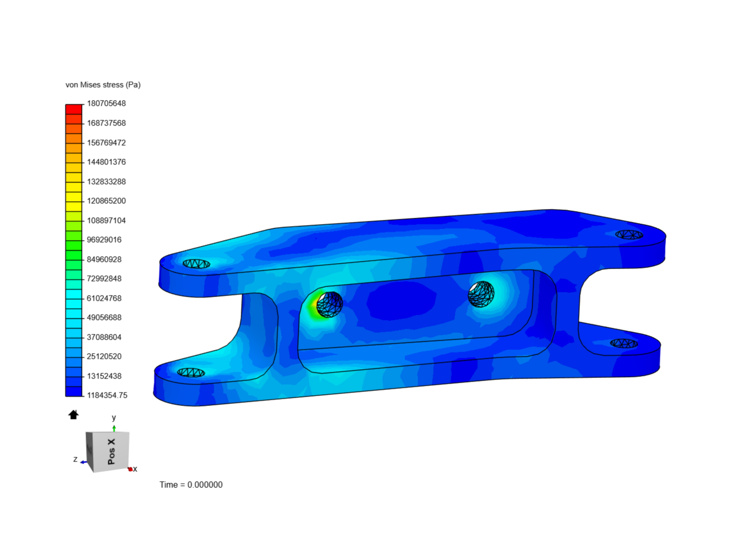Click the red x-axis marker
This screenshot has height=560, width=747.
click(x=130, y=469)
